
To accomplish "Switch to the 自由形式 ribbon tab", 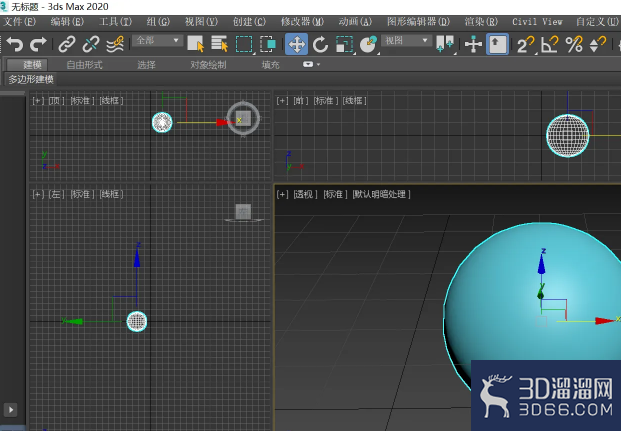I will (x=84, y=65).
